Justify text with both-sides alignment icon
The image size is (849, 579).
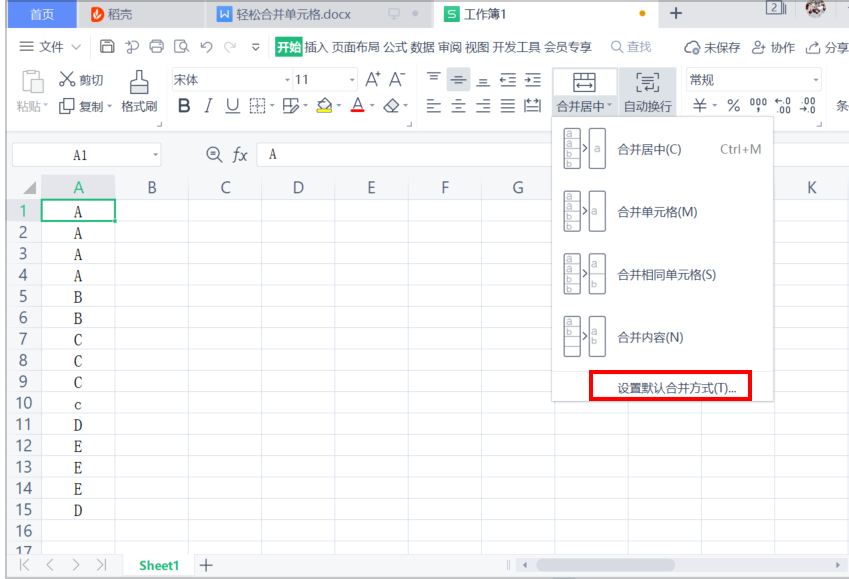pos(508,106)
